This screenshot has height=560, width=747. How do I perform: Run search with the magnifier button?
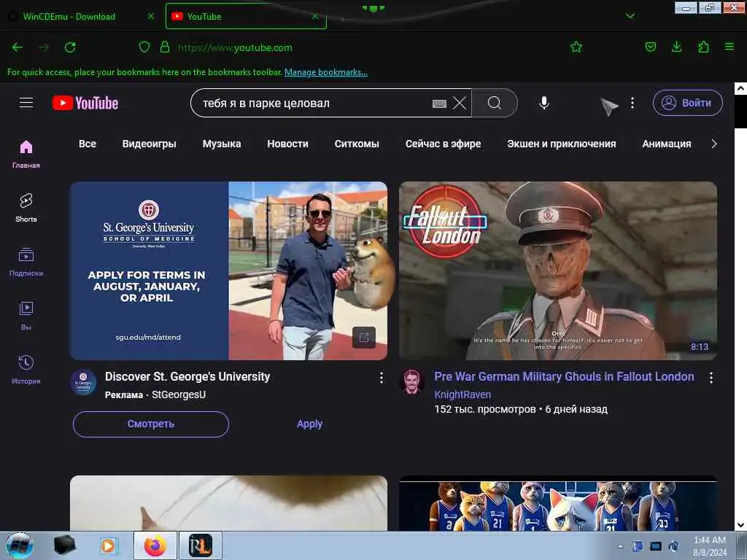click(x=495, y=103)
